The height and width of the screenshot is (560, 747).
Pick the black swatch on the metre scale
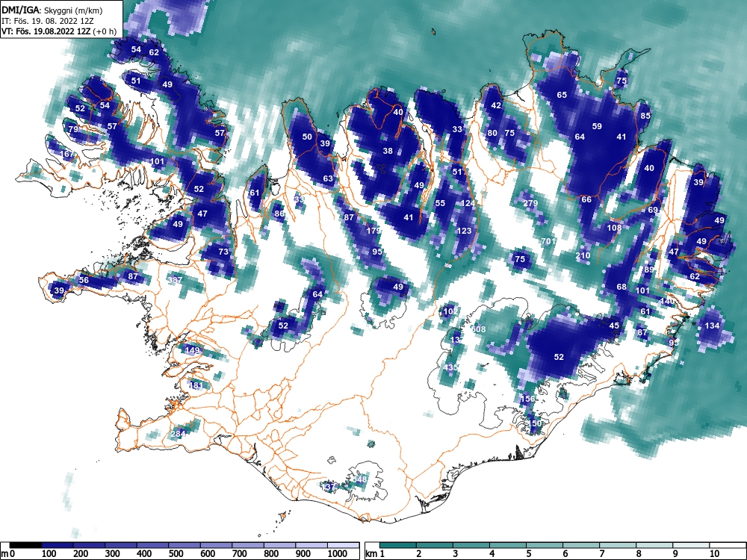25,545
